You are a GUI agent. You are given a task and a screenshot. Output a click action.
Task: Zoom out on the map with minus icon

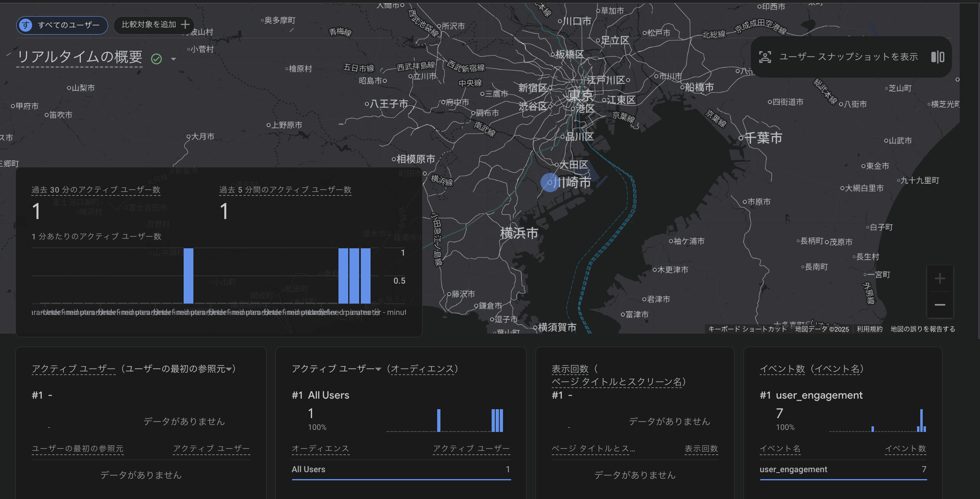click(x=940, y=305)
